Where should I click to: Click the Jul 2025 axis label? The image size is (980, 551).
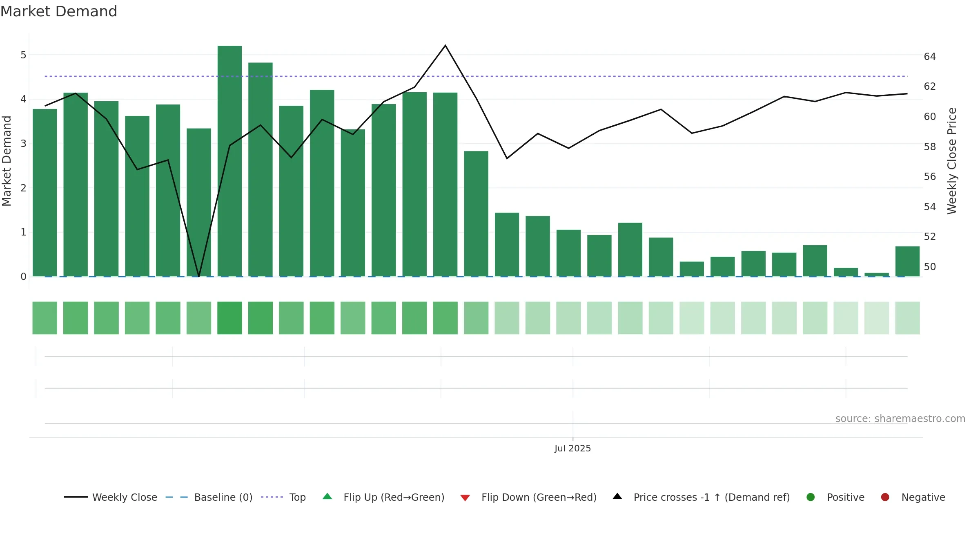click(572, 448)
